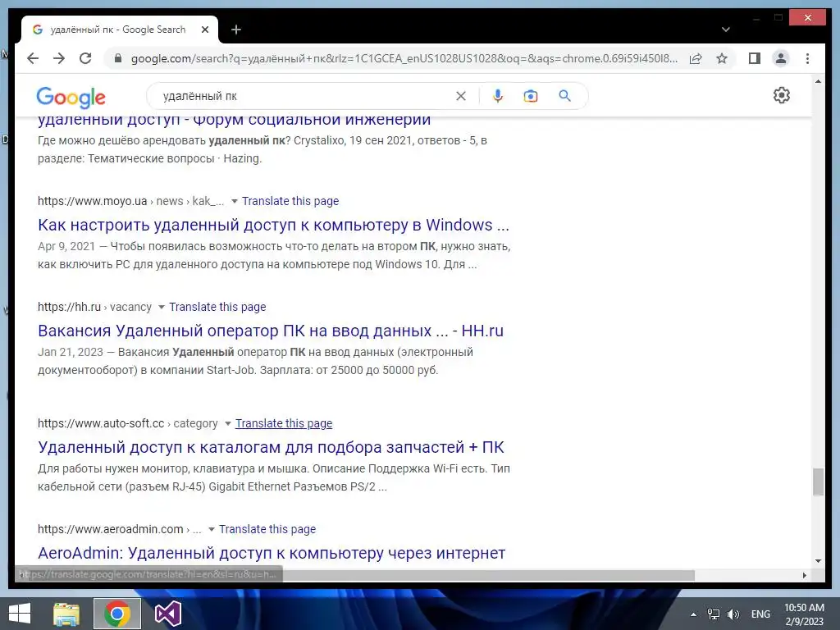Click the https://www.aeroadmin.com breadcrumb
Viewport: 840px width, 630px height.
pyautogui.click(x=111, y=529)
